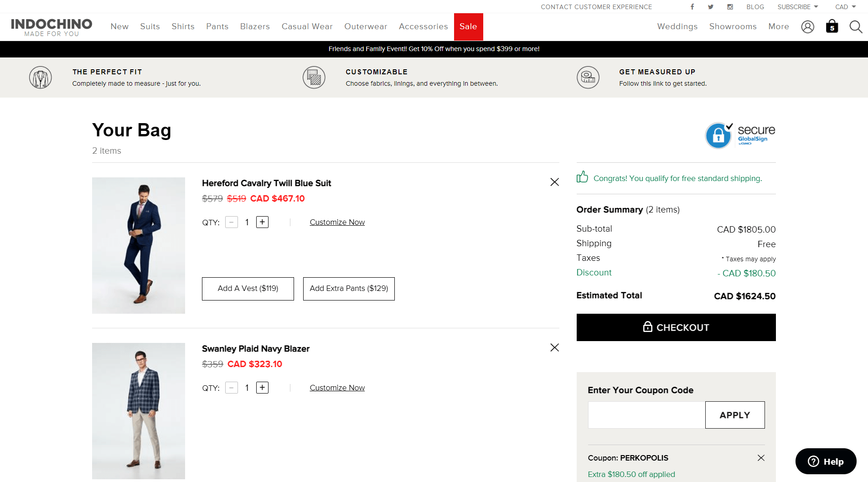Customize the Hereford Blue Suit now

tap(337, 222)
